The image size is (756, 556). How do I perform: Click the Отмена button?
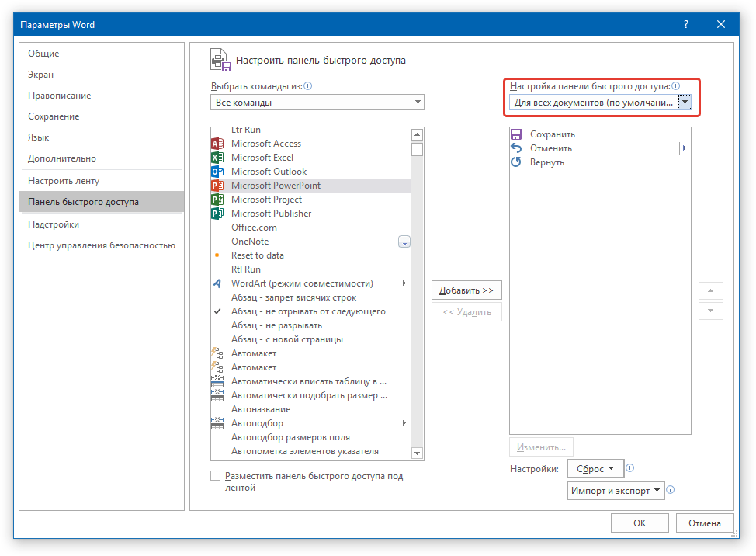point(705,523)
